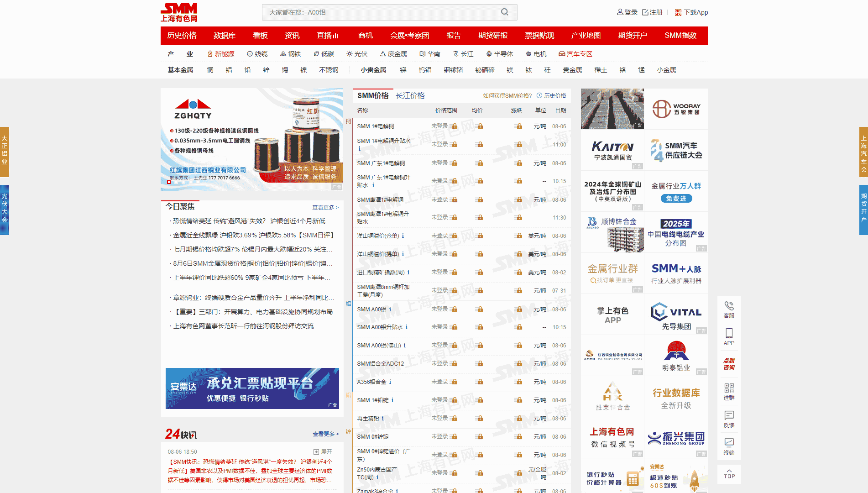Click the 进群 QR code icon
Viewport: 868px width, 493px height.
click(729, 388)
